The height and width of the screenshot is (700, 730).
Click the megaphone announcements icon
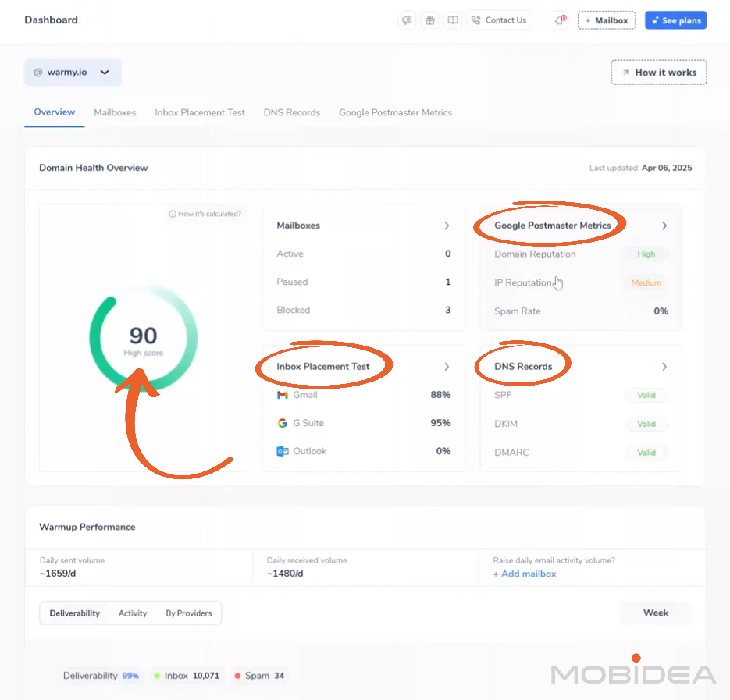pyautogui.click(x=407, y=20)
